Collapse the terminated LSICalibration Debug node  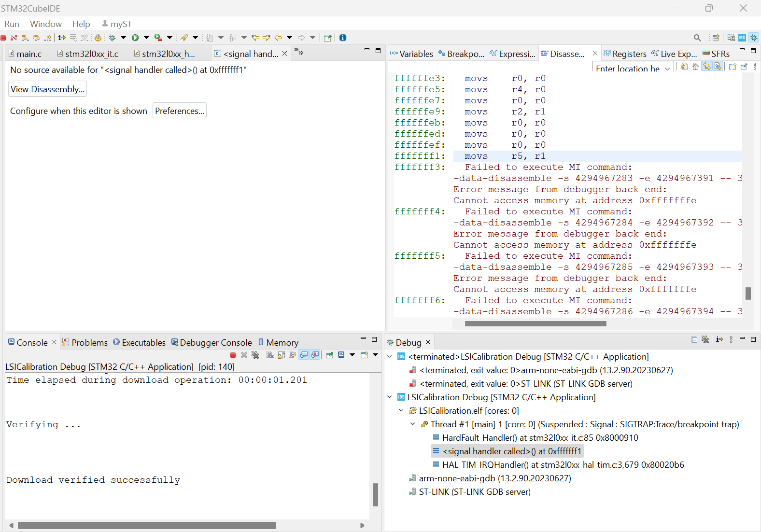[x=390, y=357]
